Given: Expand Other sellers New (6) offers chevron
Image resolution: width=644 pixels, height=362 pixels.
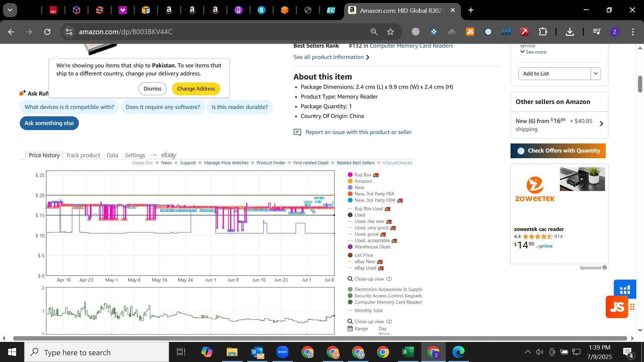Looking at the screenshot, I should 601,124.
